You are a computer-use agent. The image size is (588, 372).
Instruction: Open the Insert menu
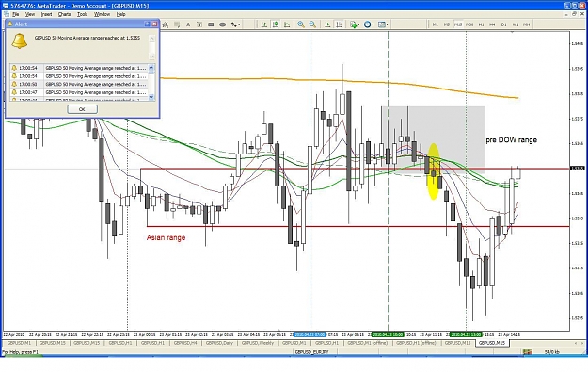(46, 14)
